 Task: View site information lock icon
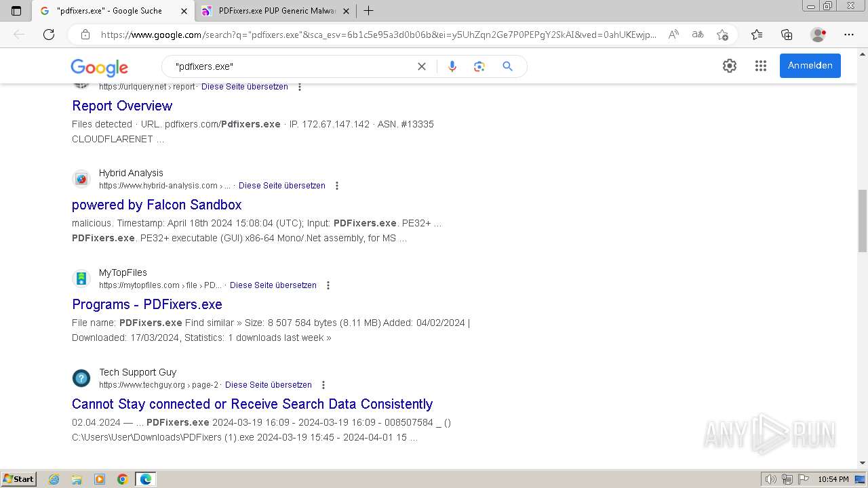coord(85,35)
